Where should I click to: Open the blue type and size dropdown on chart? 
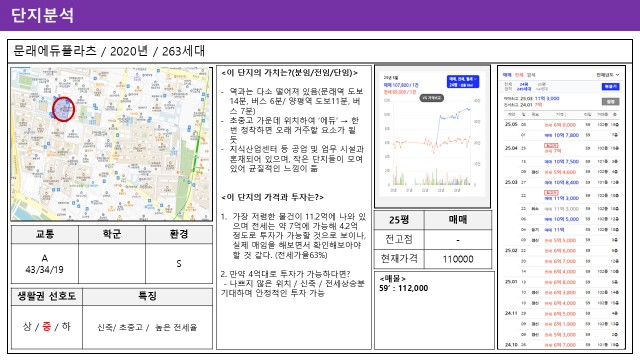click(x=463, y=81)
